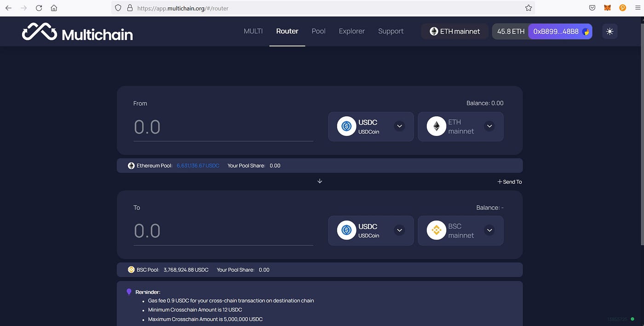Image resolution: width=644 pixels, height=326 pixels.
Task: Expand the To BSC mainnet chain chevron
Action: click(x=489, y=230)
